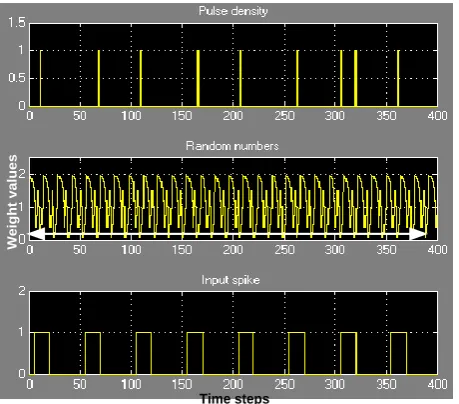Click the 100 tick below Random numbers plot
459x404 pixels.
click(x=131, y=249)
